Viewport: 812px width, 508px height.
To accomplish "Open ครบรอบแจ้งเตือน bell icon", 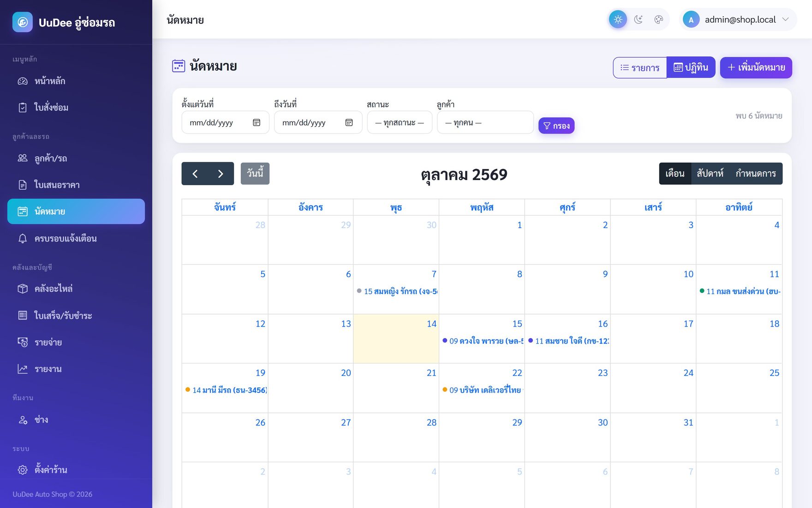I will 23,238.
